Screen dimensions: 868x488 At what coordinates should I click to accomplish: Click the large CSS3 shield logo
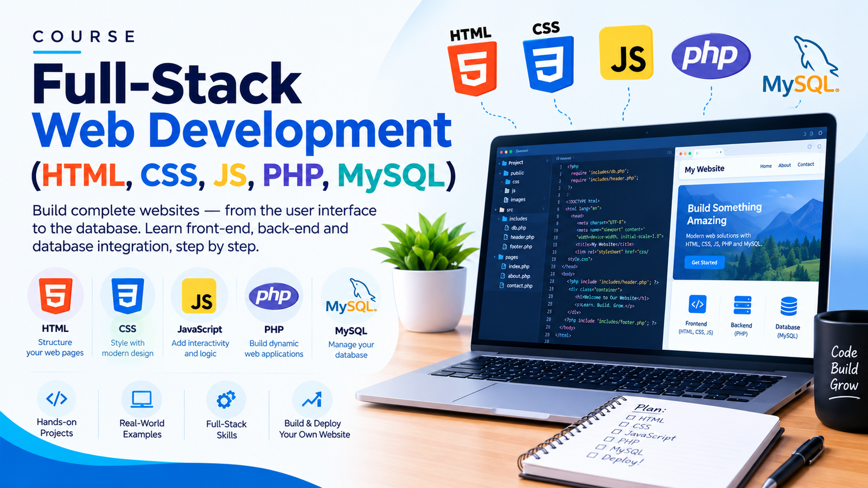click(x=548, y=64)
